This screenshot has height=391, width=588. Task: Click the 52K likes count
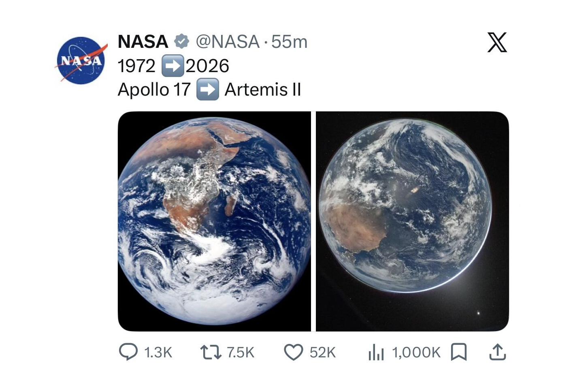323,353
